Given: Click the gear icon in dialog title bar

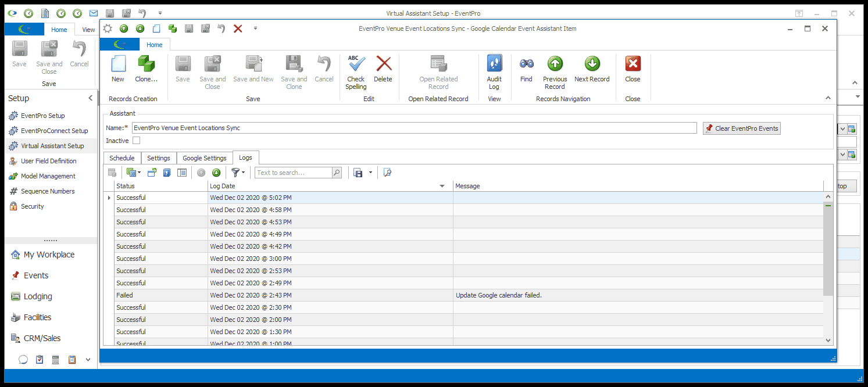Looking at the screenshot, I should [x=108, y=28].
